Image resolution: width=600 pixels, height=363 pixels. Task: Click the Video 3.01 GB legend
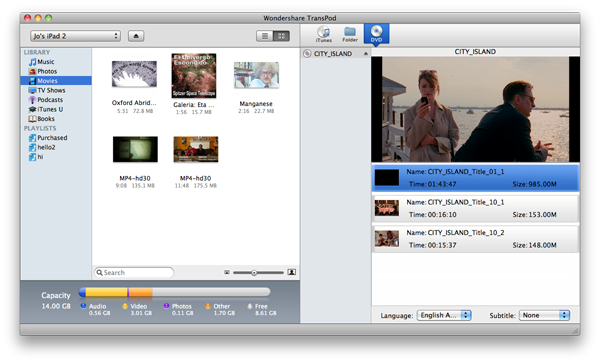[x=137, y=309]
